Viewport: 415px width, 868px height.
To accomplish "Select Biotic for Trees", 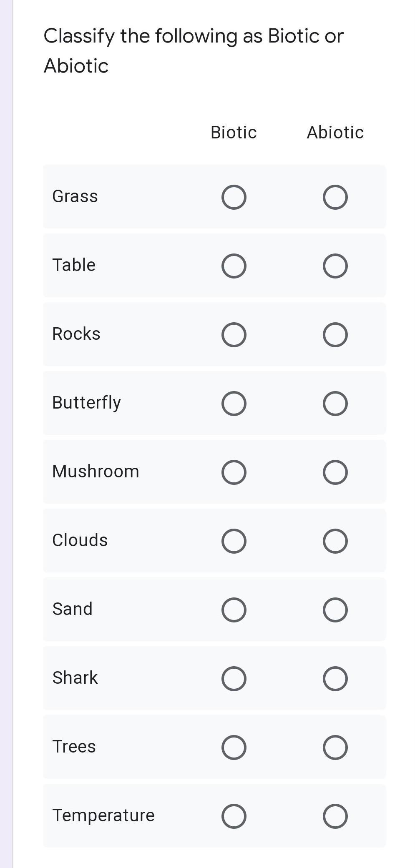I will point(234,748).
